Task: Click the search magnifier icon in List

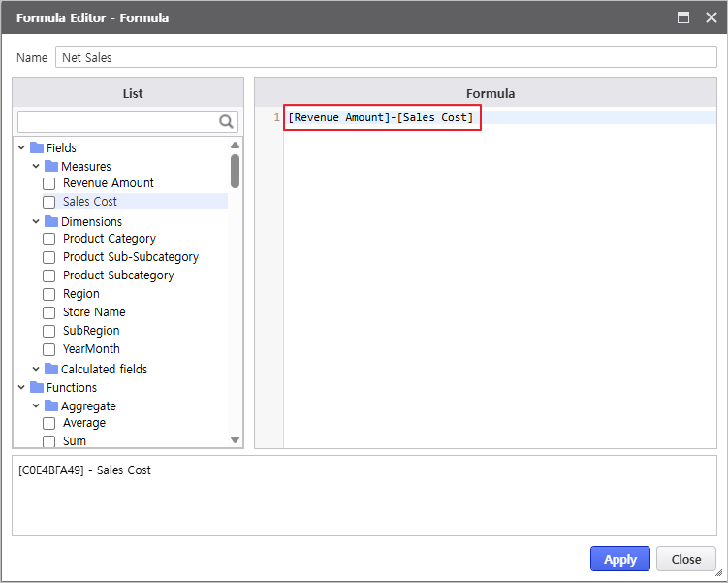Action: tap(227, 121)
